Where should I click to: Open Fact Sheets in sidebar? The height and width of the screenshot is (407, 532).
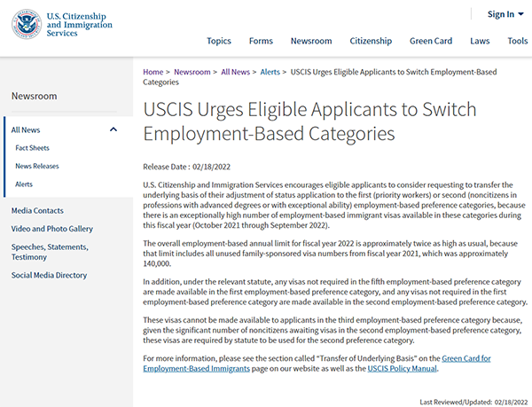point(32,148)
